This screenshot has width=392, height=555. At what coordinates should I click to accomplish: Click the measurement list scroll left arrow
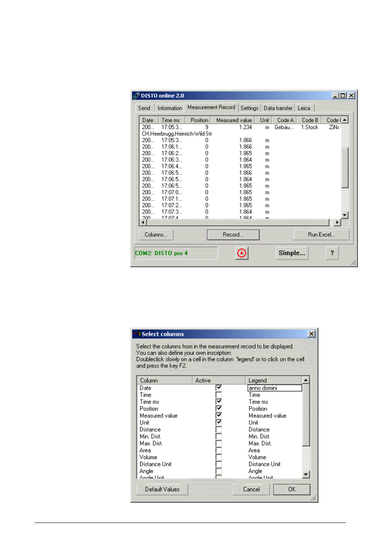click(143, 222)
